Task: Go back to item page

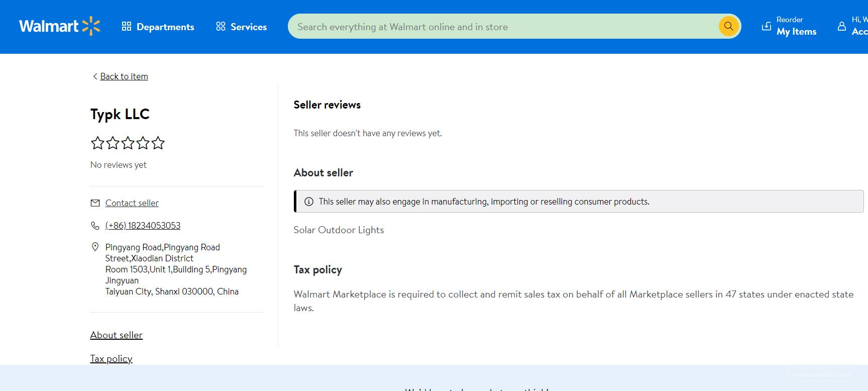Action: pyautogui.click(x=124, y=76)
